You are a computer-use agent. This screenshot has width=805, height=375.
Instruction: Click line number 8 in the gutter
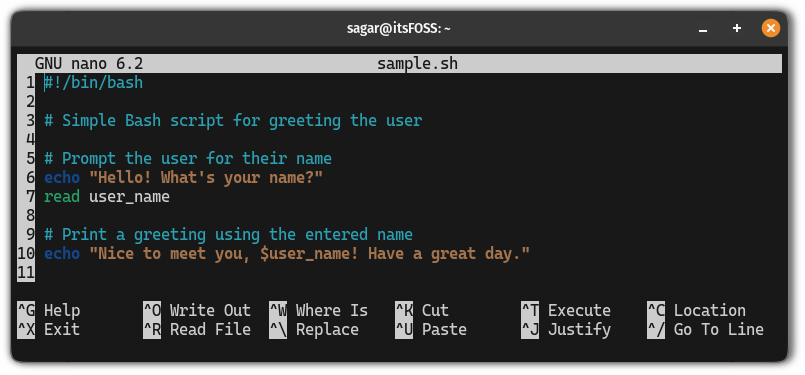pos(29,216)
